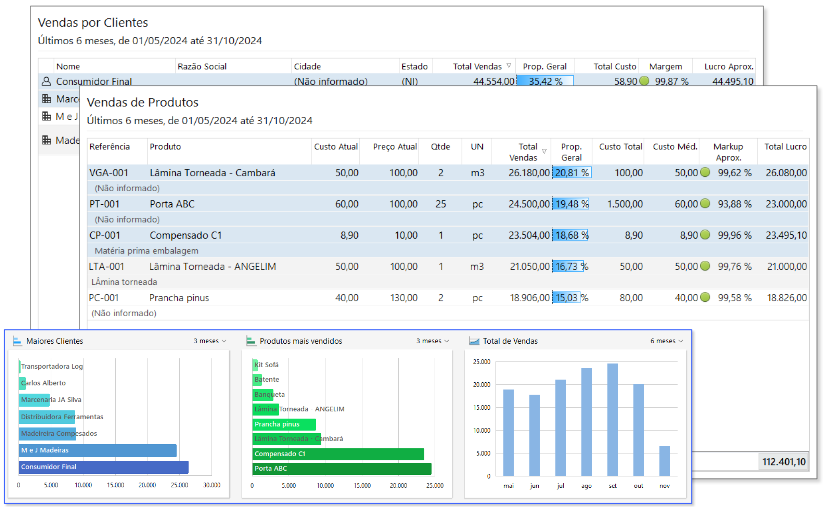Screen dimensions: 830x510
Task: Click the Distribuidora Ferramentas chart bar
Action: coord(47,416)
